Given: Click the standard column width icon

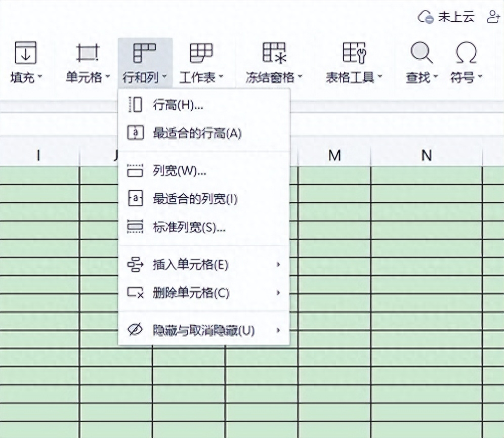Looking at the screenshot, I should tap(135, 227).
